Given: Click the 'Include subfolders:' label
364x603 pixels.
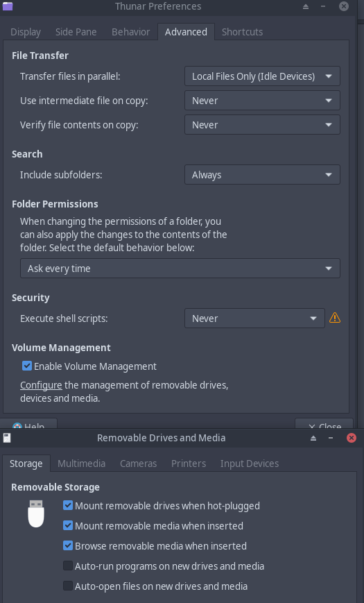Looking at the screenshot, I should pyautogui.click(x=61, y=175).
